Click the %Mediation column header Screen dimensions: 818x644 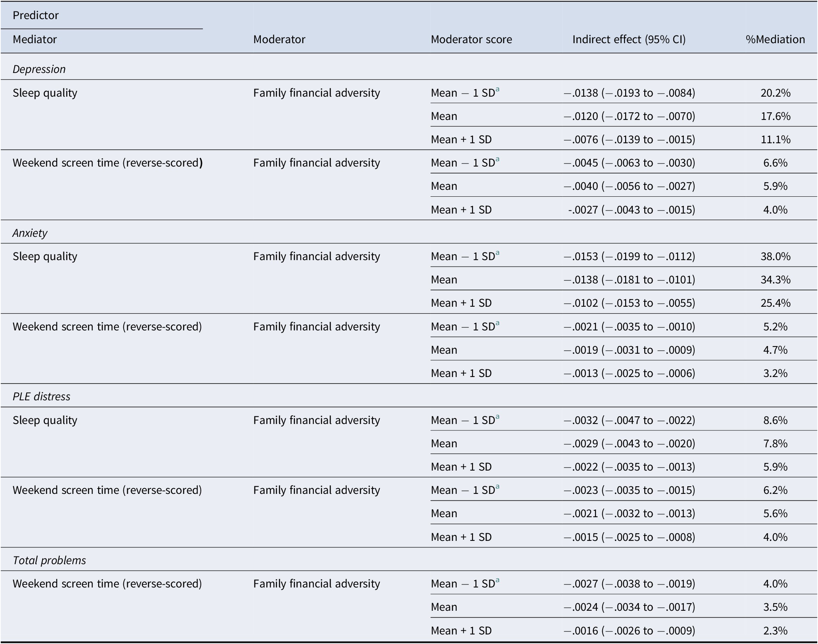[x=775, y=39]
